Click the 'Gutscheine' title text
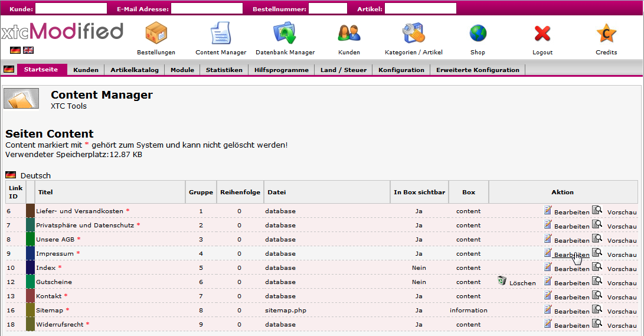 (54, 282)
